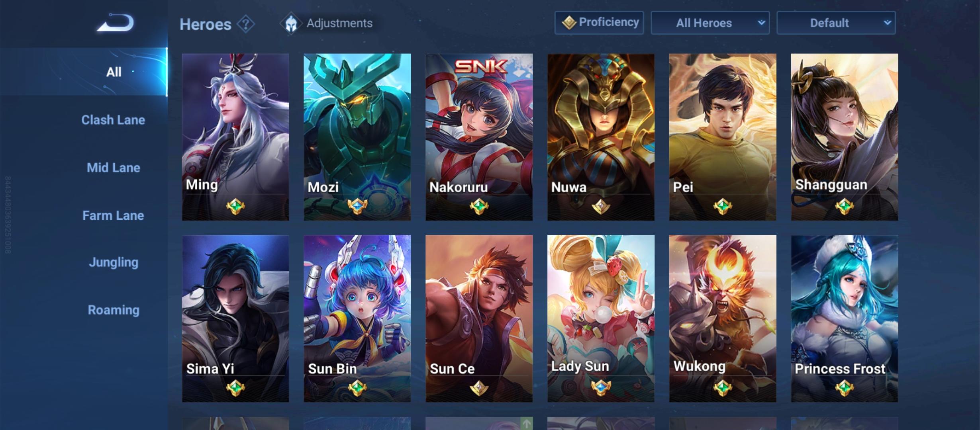Switch to Mid Lane tab
The height and width of the screenshot is (430, 980).
pyautogui.click(x=114, y=168)
